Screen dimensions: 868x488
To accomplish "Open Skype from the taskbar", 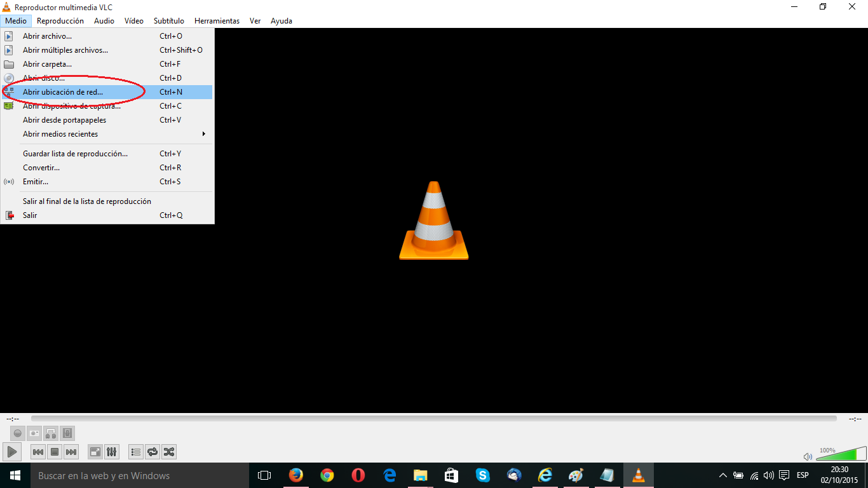I will [482, 475].
